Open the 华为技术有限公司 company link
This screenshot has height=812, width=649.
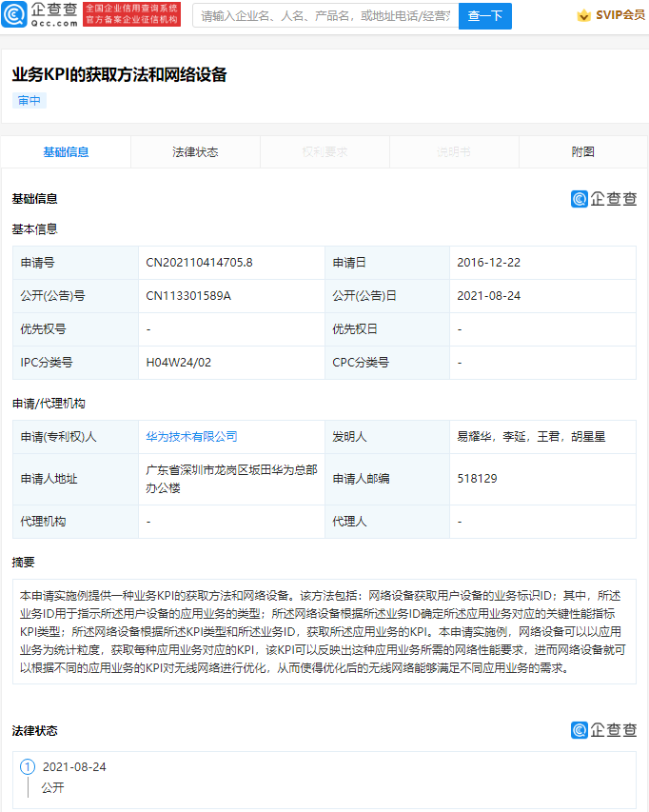pos(191,437)
